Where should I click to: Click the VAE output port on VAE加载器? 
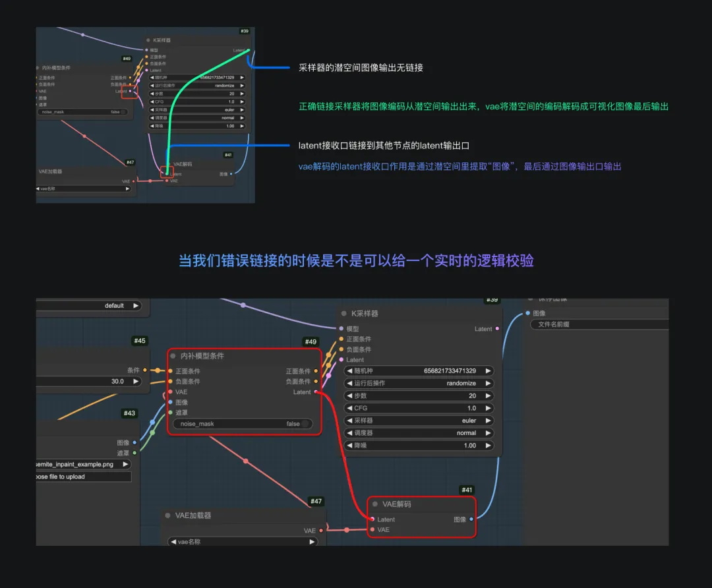click(321, 531)
